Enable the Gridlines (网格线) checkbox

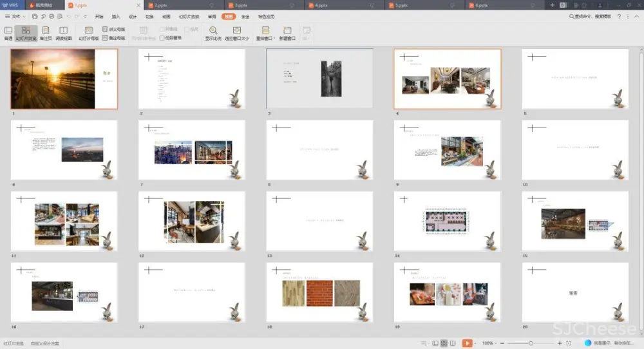point(162,29)
